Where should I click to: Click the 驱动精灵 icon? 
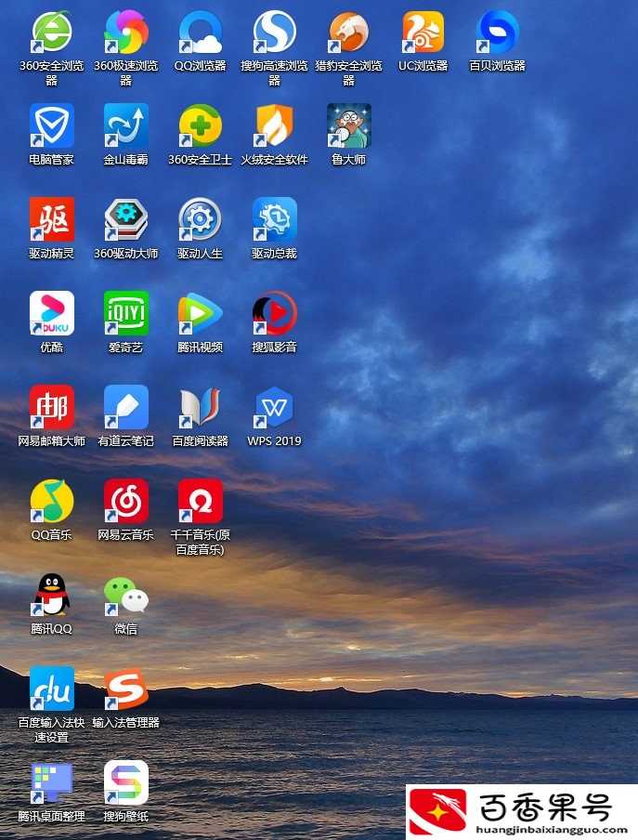point(51,219)
